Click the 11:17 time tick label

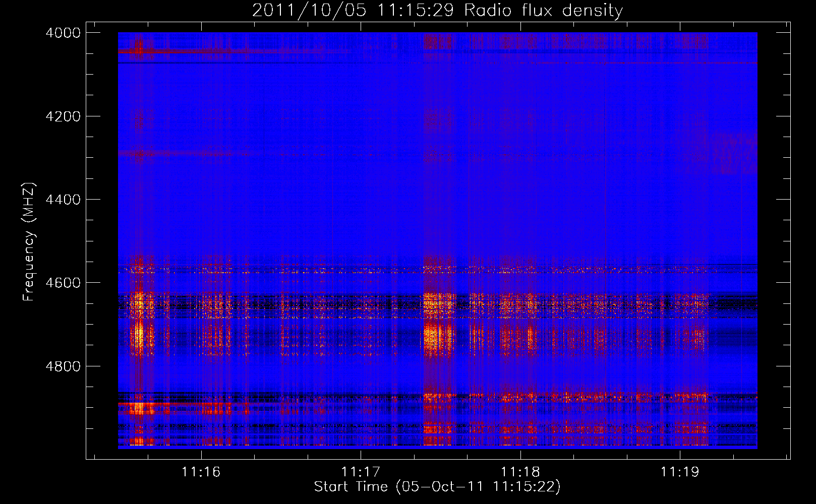point(361,472)
